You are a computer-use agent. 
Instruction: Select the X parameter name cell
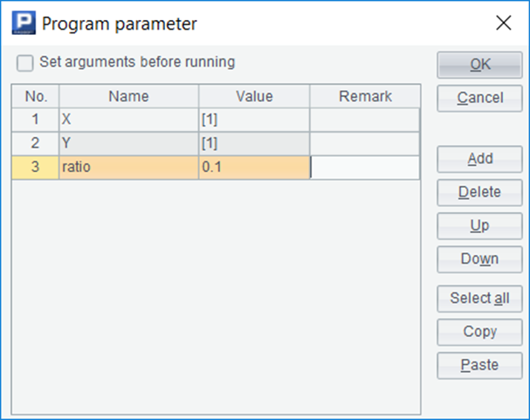click(x=128, y=120)
